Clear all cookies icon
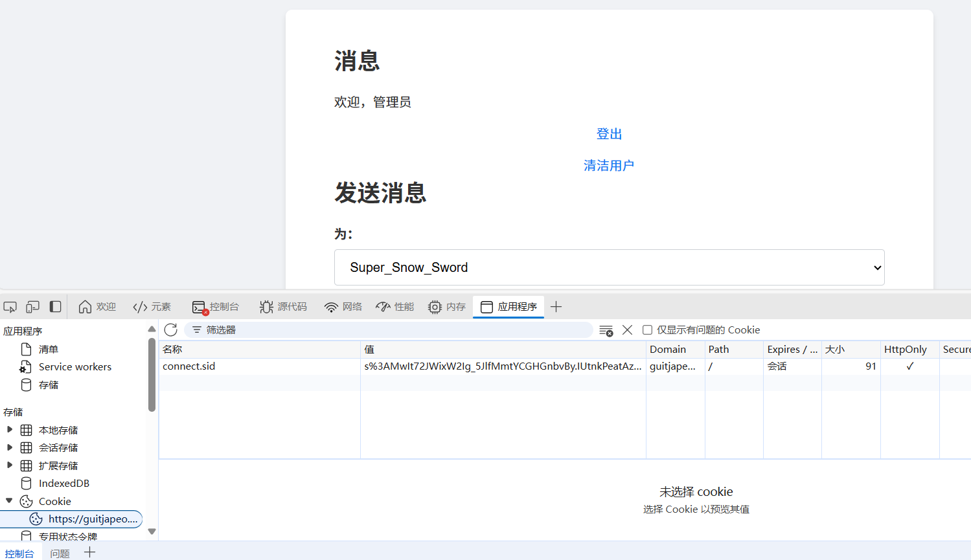The width and height of the screenshot is (971, 560). click(606, 330)
